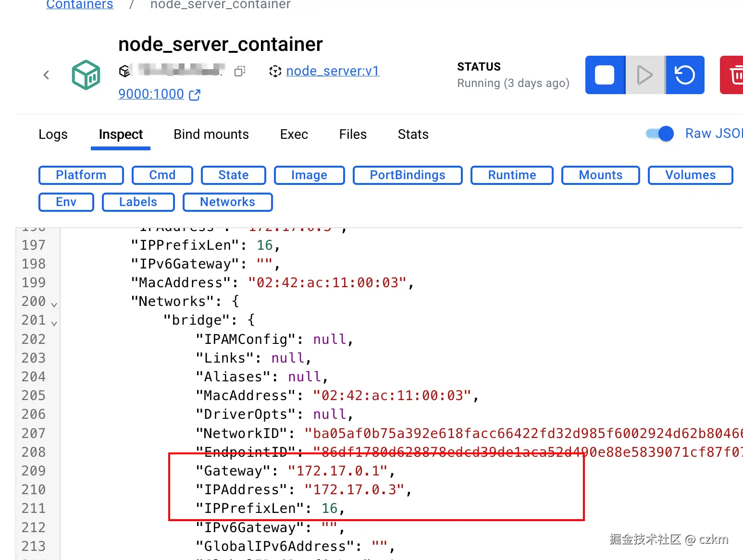Viewport: 743px width, 560px height.
Task: Click the Env section button
Action: tap(66, 202)
